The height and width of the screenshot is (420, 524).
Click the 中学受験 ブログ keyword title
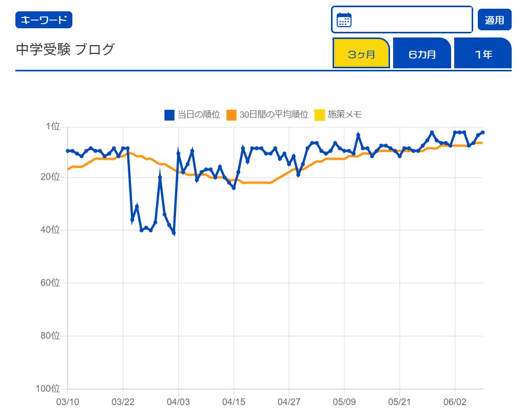point(65,50)
